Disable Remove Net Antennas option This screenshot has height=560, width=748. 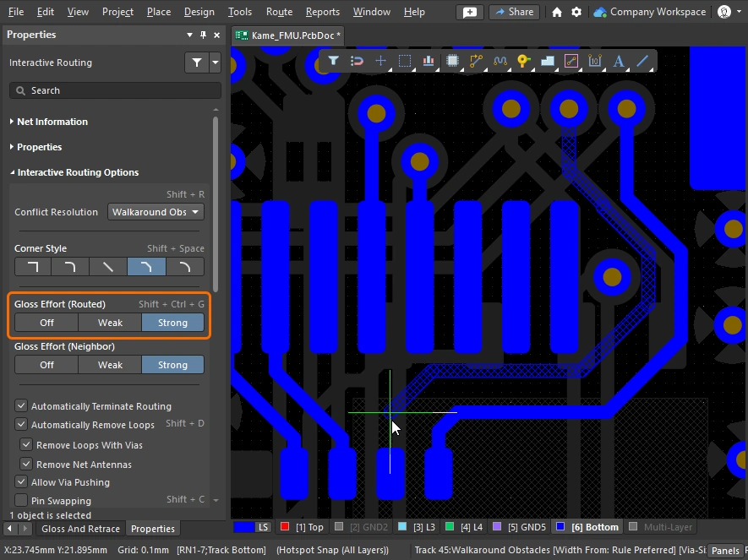26,465
